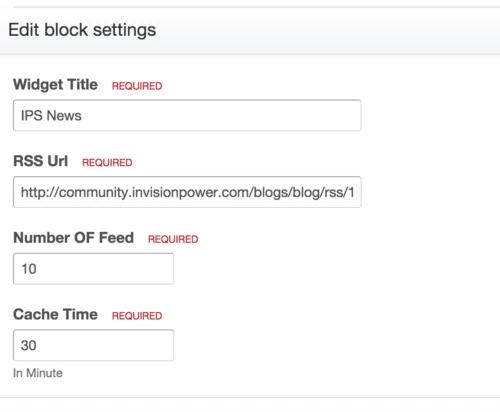Click REQUIRED tag beside Number OF Feed
500x412 pixels.
click(x=173, y=239)
